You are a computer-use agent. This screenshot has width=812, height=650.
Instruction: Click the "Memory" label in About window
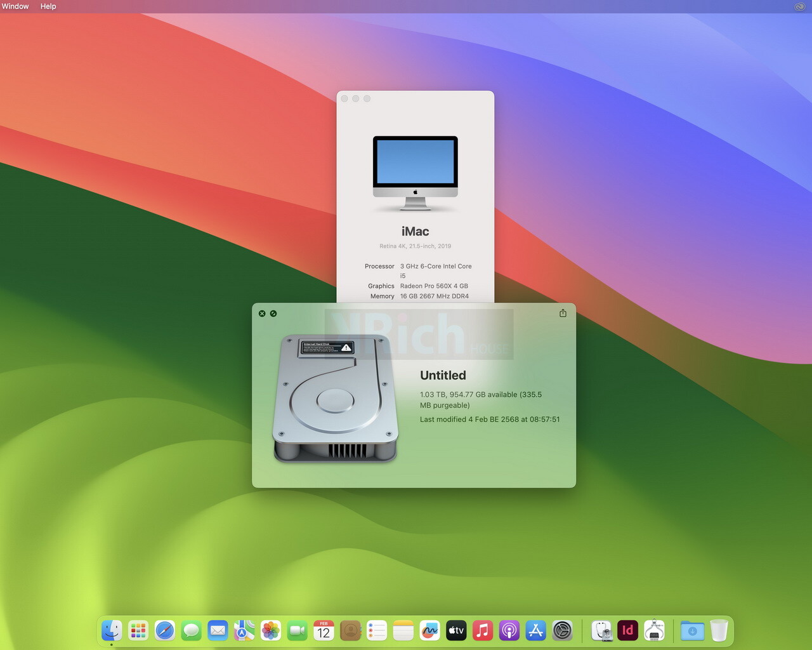click(x=383, y=296)
